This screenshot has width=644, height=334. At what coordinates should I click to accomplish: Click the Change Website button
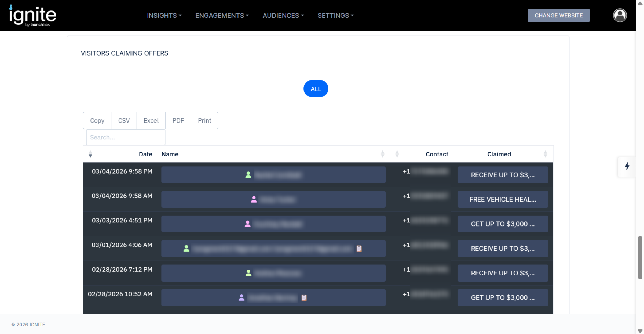click(x=558, y=16)
